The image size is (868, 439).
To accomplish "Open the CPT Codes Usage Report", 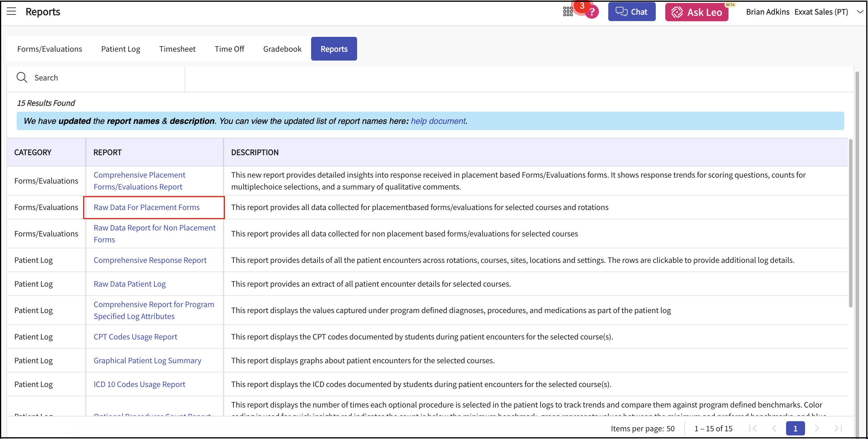I will 135,337.
